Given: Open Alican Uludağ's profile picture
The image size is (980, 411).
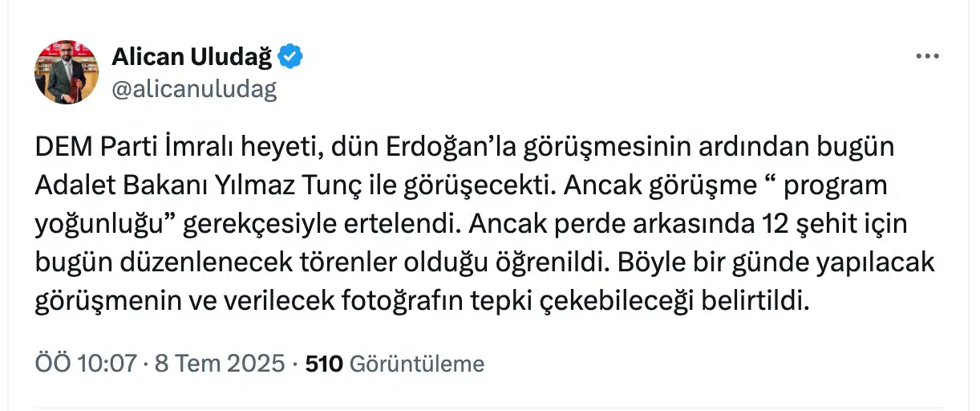Looking at the screenshot, I should (x=66, y=72).
